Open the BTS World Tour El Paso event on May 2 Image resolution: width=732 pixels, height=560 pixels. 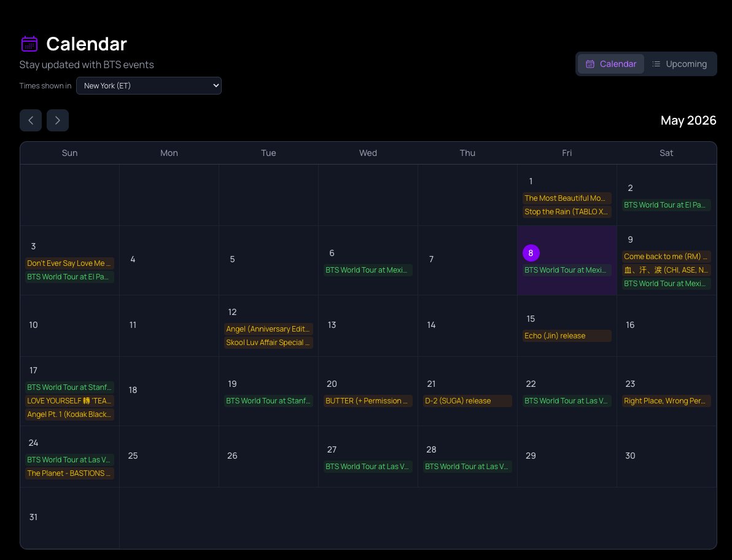666,205
